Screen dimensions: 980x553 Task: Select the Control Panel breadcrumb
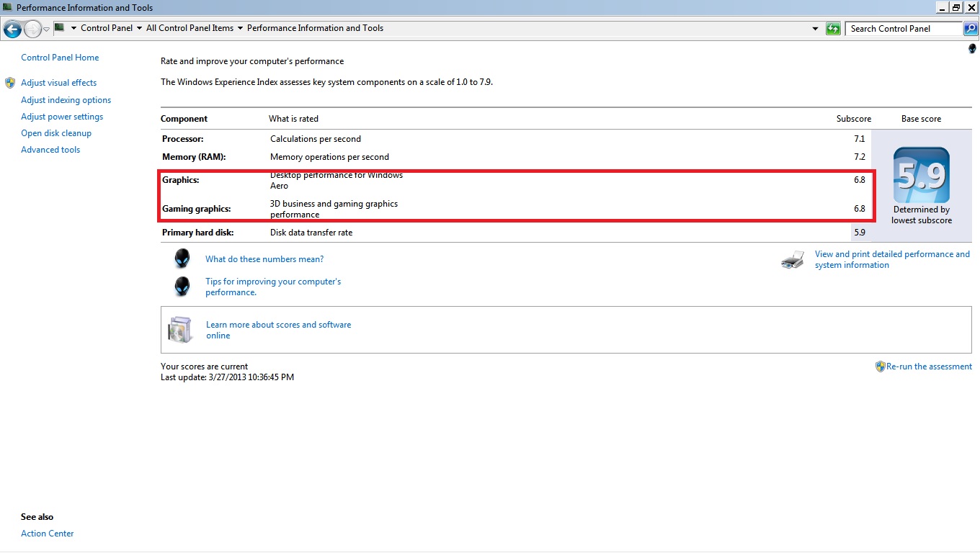coord(107,29)
